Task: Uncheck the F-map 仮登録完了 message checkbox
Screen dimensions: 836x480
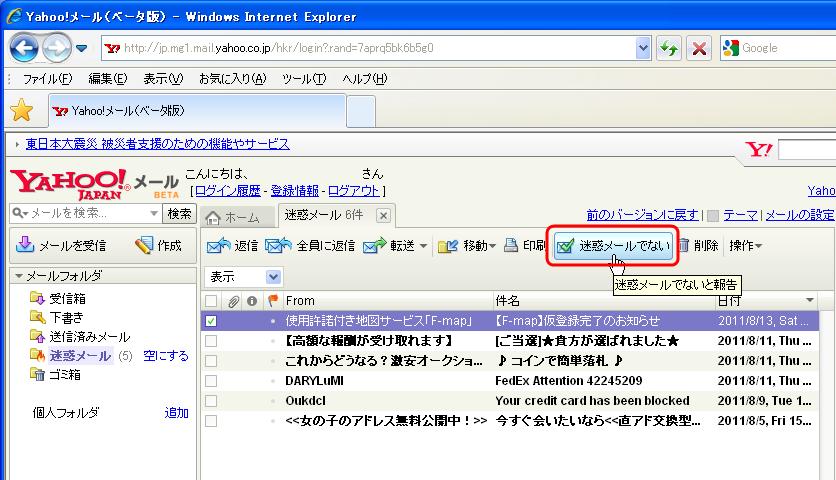Action: pyautogui.click(x=211, y=321)
